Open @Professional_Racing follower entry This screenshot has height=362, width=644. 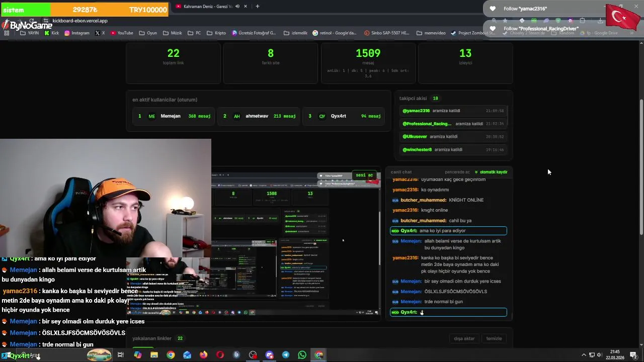pyautogui.click(x=453, y=124)
